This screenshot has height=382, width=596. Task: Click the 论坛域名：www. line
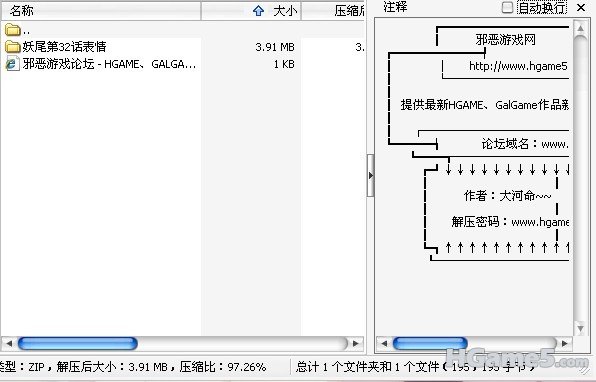point(525,144)
